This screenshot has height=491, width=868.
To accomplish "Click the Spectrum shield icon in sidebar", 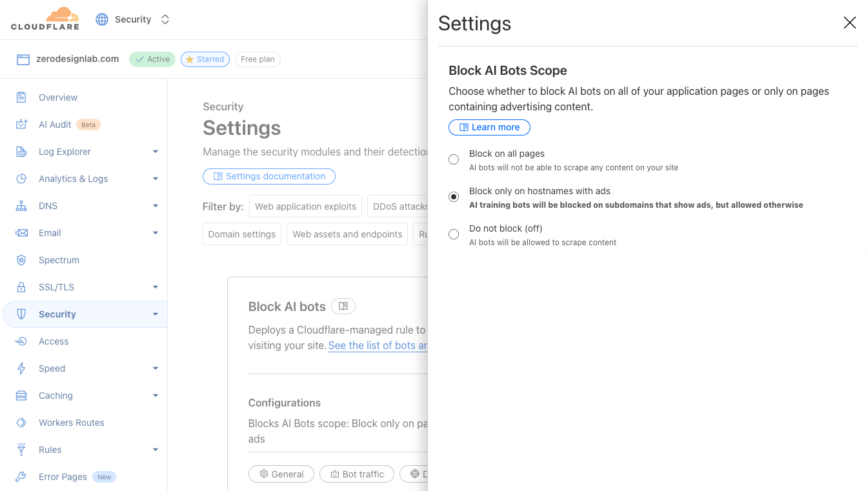I will 21,260.
